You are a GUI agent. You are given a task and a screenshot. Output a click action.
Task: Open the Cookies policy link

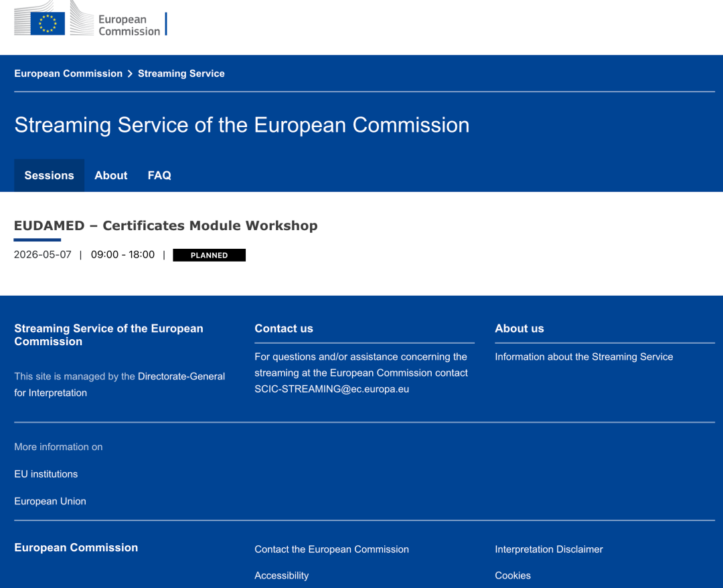click(x=513, y=575)
